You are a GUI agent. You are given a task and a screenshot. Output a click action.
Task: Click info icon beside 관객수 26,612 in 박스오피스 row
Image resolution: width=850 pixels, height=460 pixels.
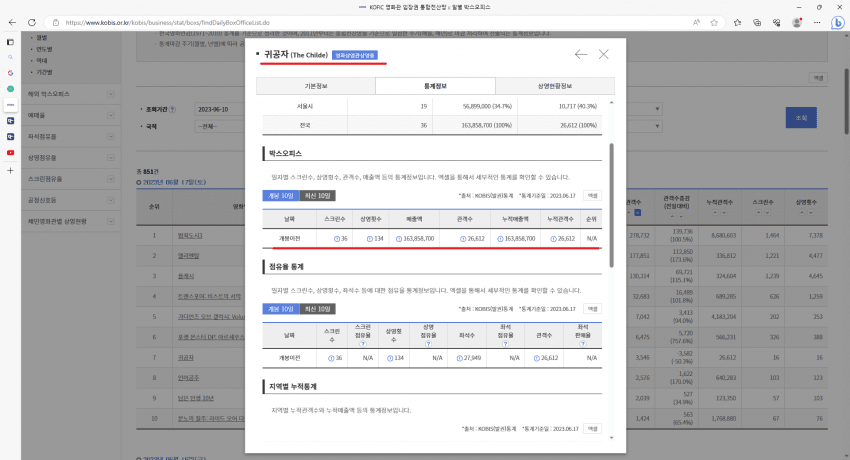click(463, 238)
